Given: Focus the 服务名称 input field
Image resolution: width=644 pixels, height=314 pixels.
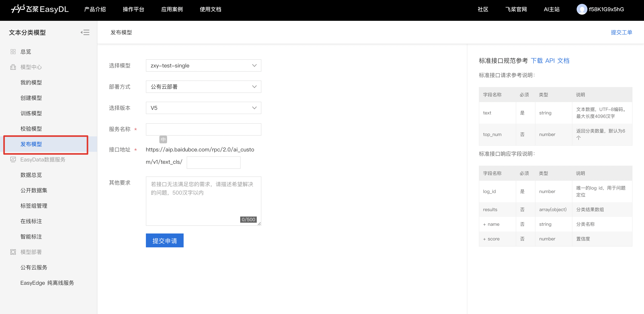Looking at the screenshot, I should click(x=203, y=129).
